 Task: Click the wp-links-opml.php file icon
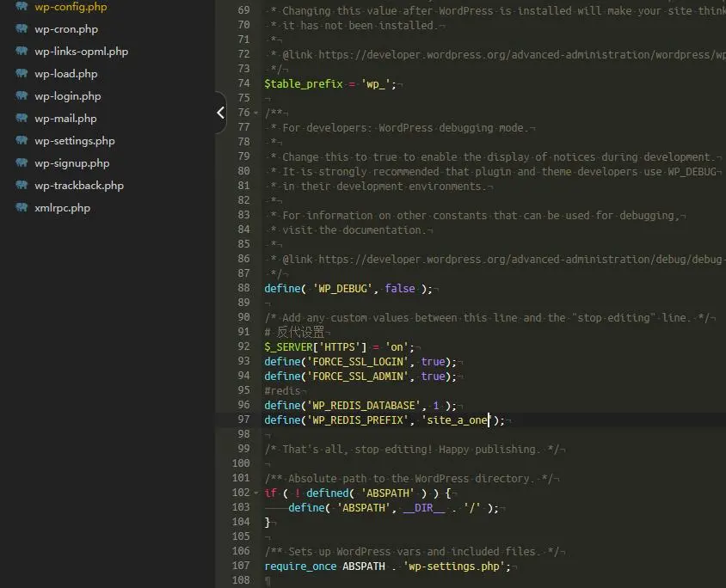tap(22, 51)
